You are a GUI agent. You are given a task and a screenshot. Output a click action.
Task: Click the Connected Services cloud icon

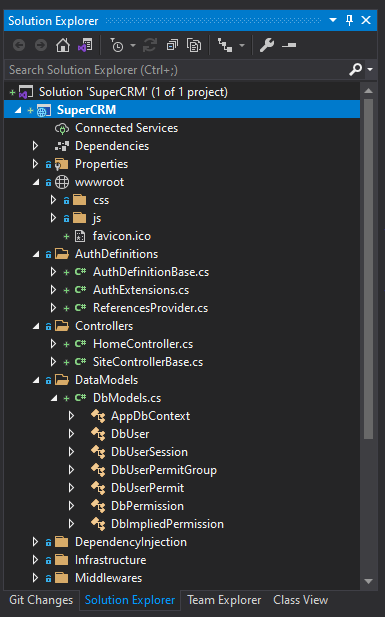pos(62,128)
